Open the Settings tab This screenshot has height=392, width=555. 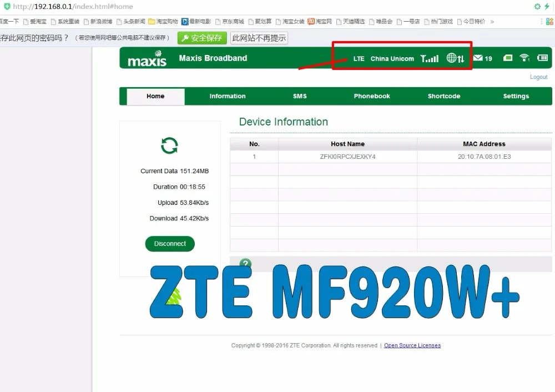pos(516,96)
